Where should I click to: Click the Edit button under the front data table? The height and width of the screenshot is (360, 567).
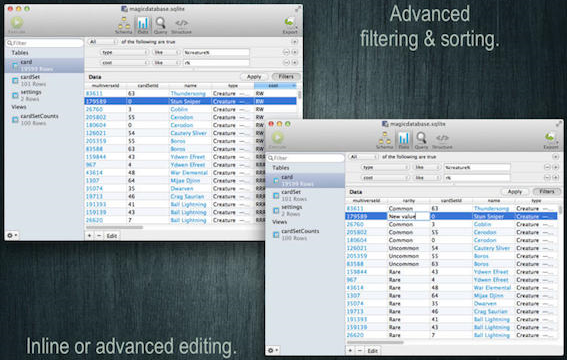(372, 351)
